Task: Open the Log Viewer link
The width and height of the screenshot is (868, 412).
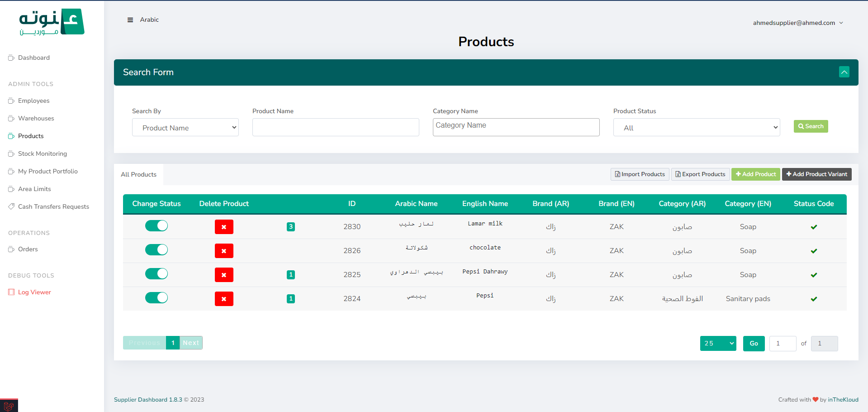Action: 34,292
